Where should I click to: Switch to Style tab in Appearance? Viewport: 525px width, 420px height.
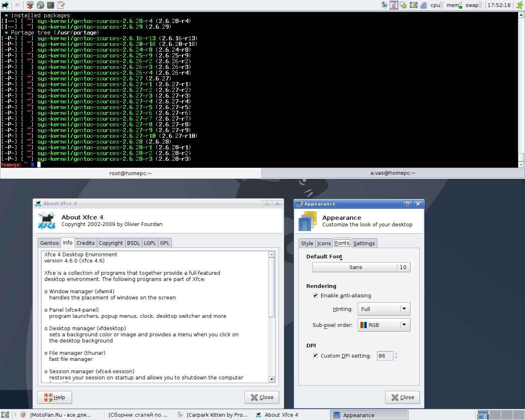point(307,243)
